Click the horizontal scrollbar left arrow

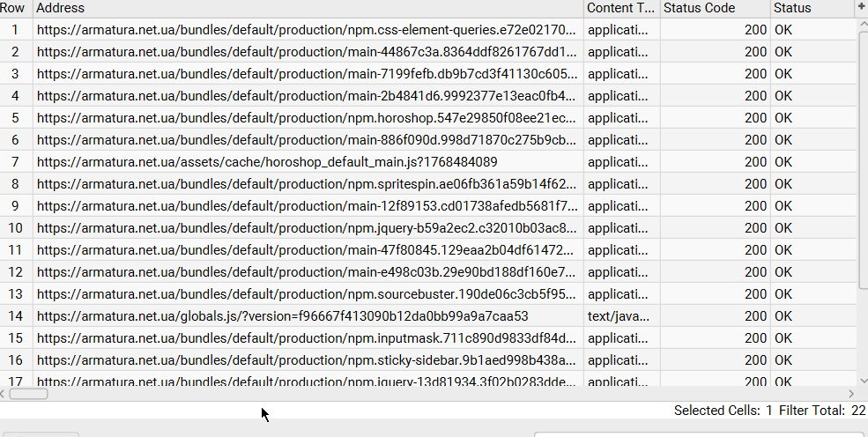point(4,394)
